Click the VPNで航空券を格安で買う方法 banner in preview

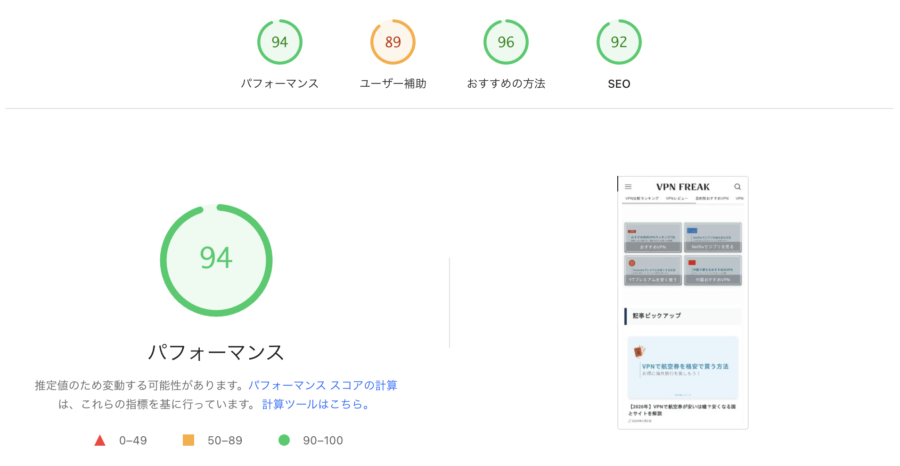coord(683,368)
